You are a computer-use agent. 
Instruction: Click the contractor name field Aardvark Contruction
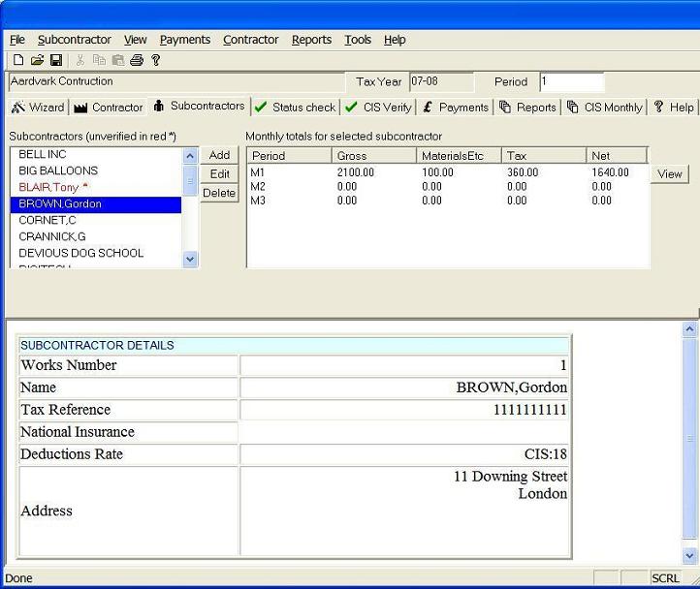point(175,81)
